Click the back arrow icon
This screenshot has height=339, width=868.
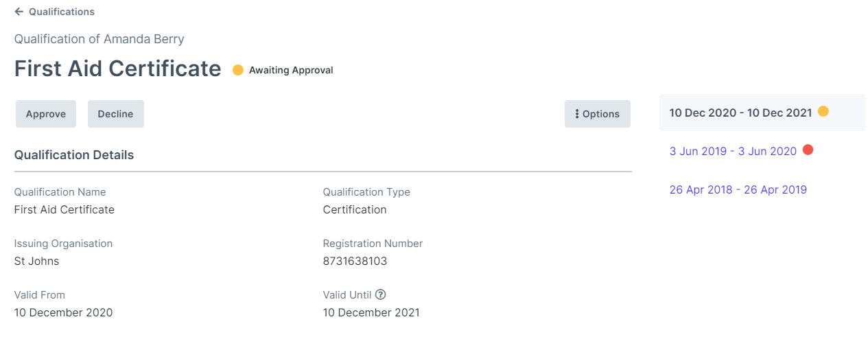pos(19,12)
